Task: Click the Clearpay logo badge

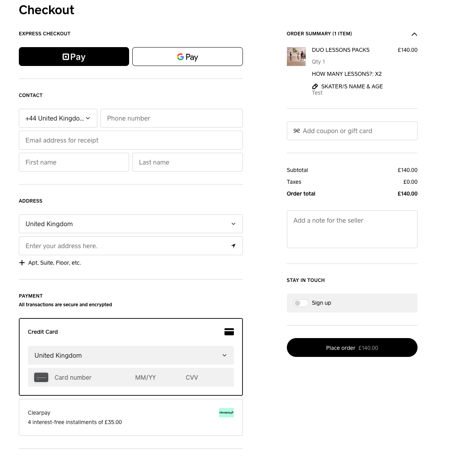Action: coord(226,413)
